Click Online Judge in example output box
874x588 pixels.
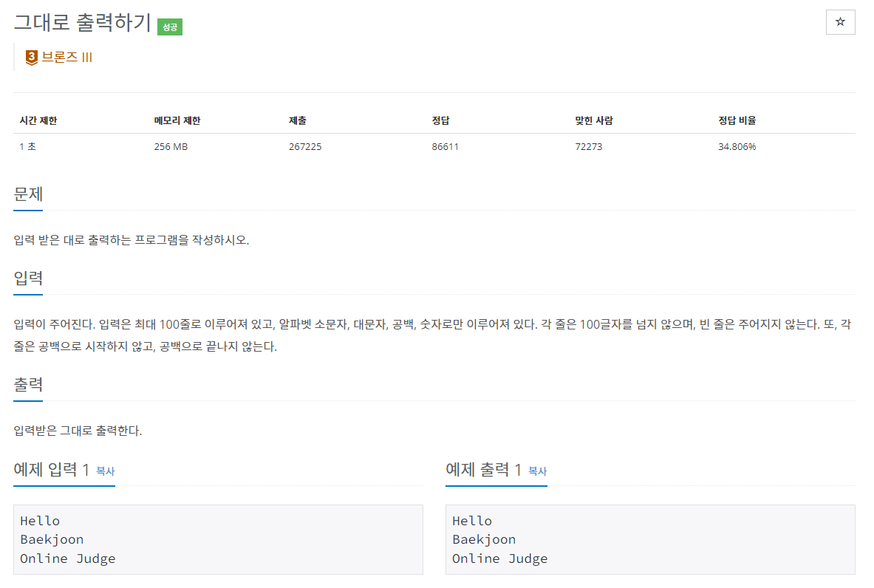[x=500, y=558]
